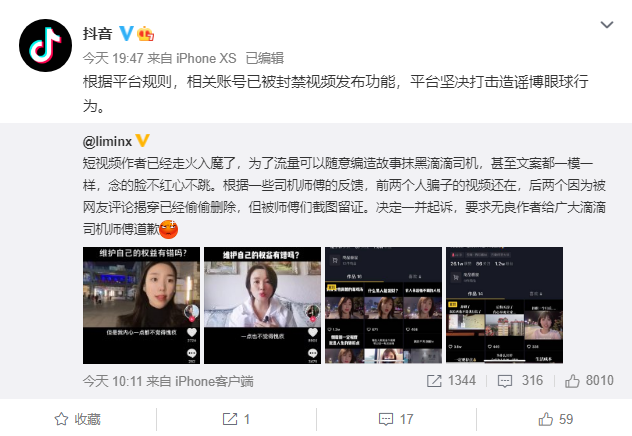Viewport: 632px width, 436px height.
Task: Click the crown membership badge icon
Action: click(146, 33)
